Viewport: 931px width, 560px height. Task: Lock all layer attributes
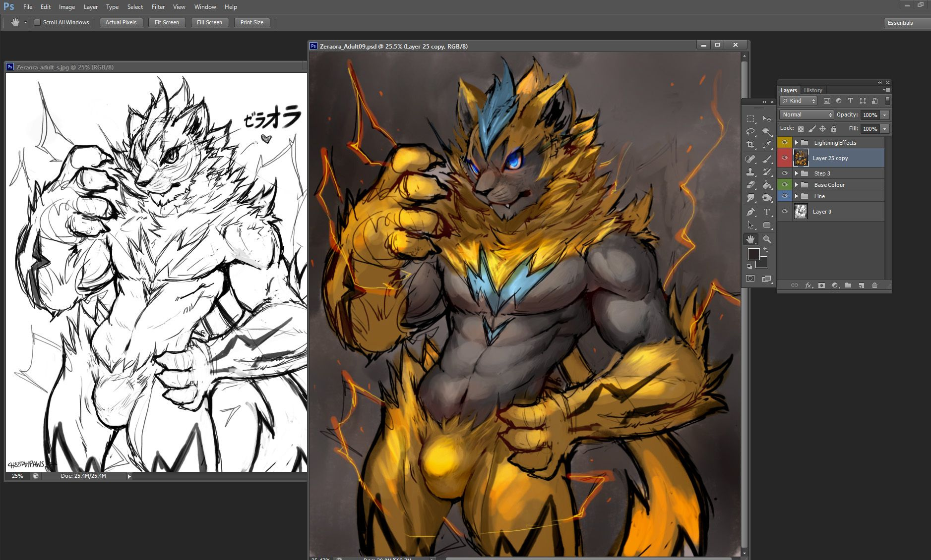[834, 129]
